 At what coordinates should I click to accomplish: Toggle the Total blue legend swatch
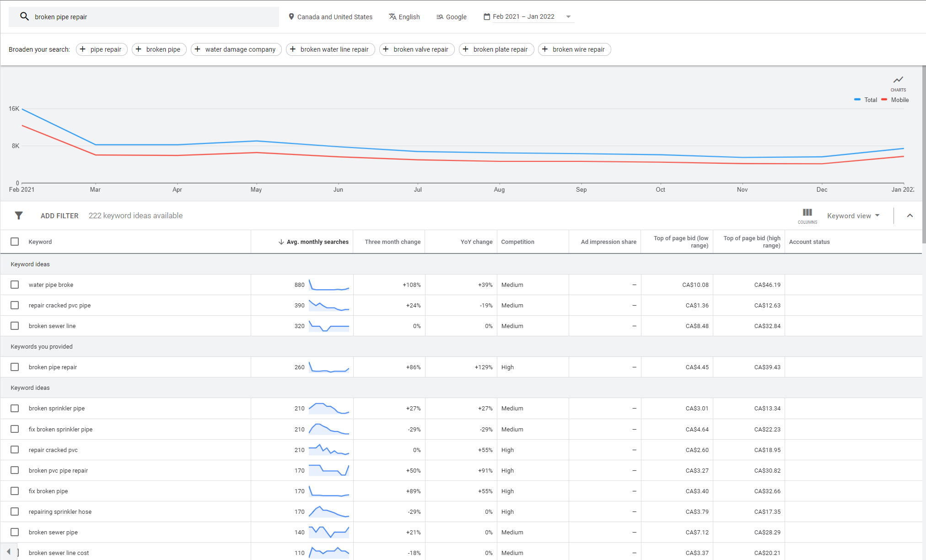click(857, 100)
